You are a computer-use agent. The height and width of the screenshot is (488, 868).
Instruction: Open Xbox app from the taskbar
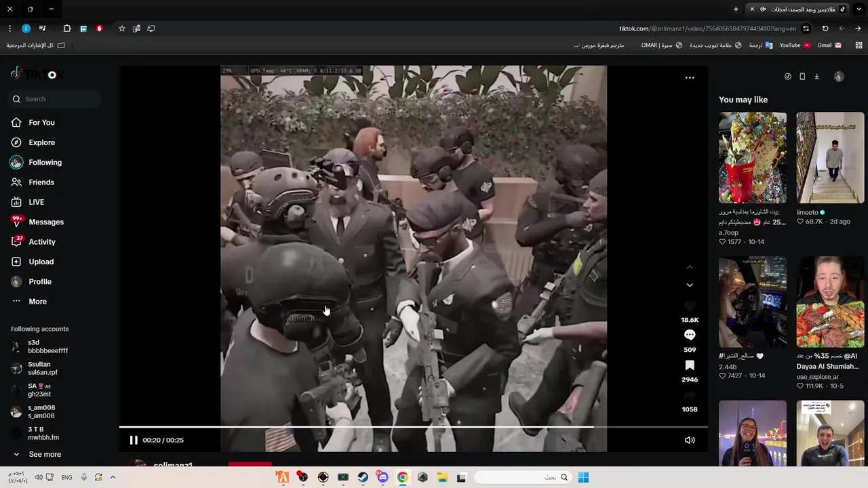(342, 477)
